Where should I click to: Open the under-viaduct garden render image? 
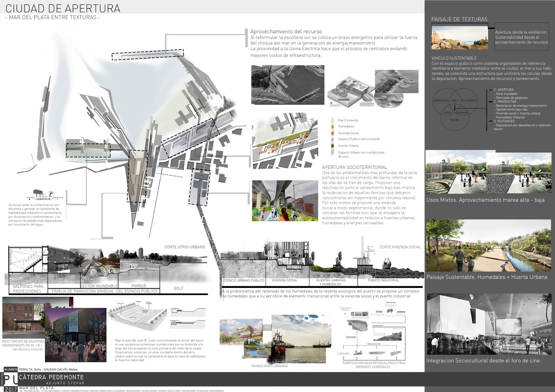(285, 201)
